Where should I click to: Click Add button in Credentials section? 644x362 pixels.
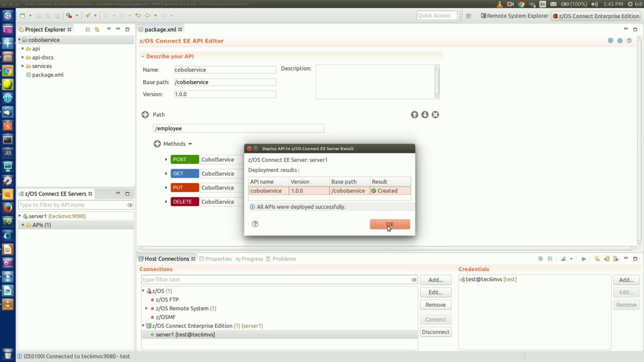(626, 280)
